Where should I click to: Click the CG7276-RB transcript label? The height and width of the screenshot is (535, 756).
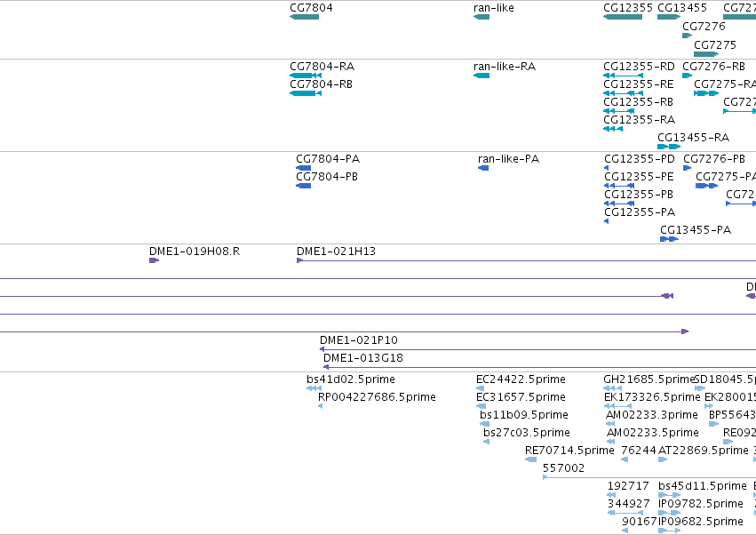pos(713,66)
